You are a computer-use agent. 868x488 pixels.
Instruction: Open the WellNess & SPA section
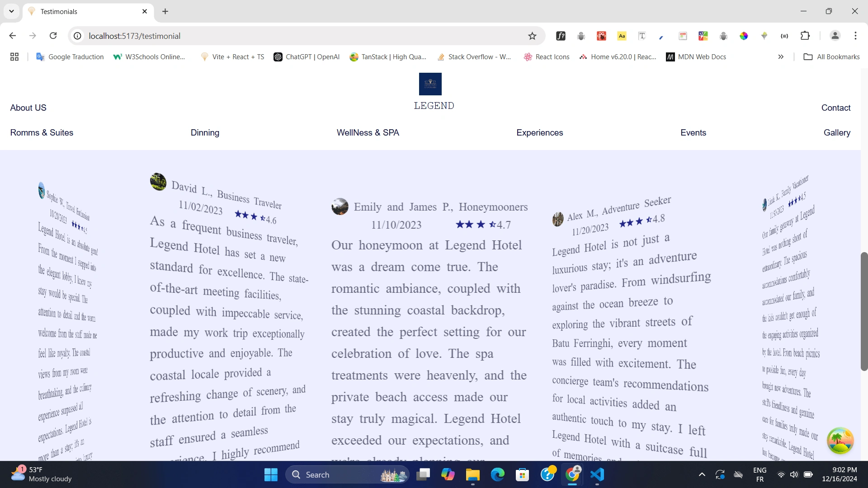click(x=368, y=133)
